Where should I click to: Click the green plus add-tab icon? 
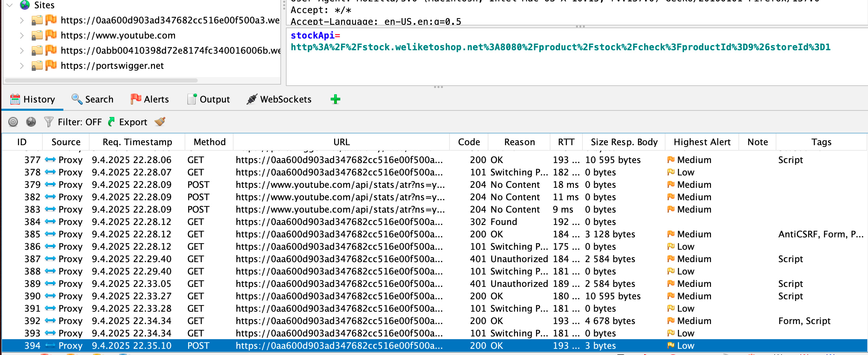coord(335,99)
